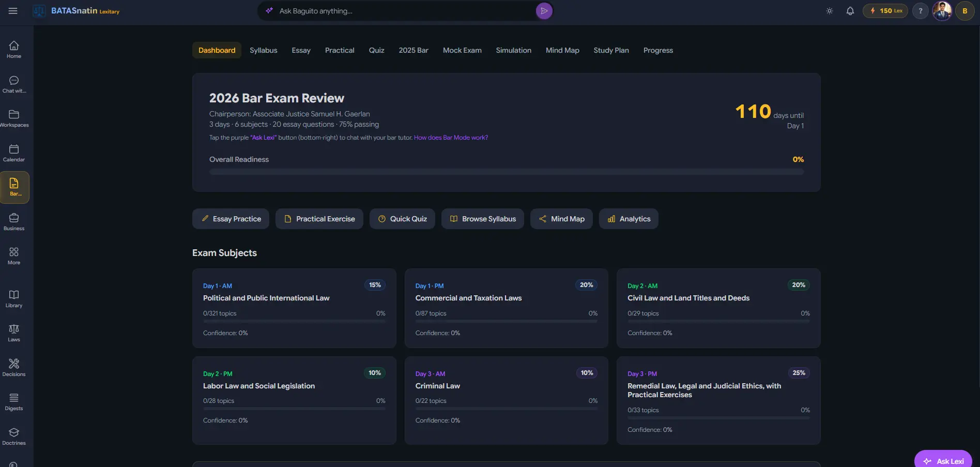Viewport: 980px width, 467px height.
Task: Open Labor Law and Social Legislation card
Action: (x=294, y=400)
